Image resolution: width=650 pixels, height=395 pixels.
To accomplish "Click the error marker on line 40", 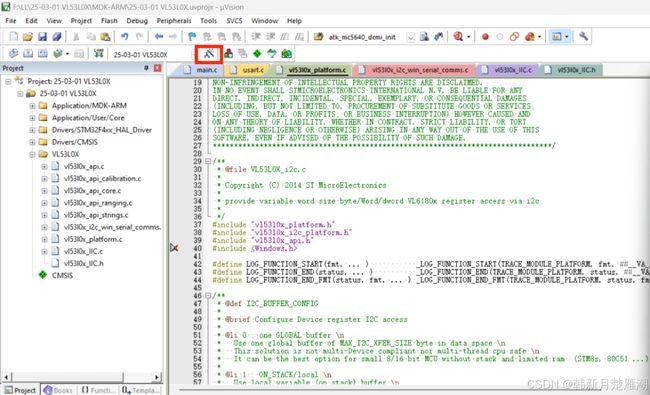I will [x=174, y=248].
